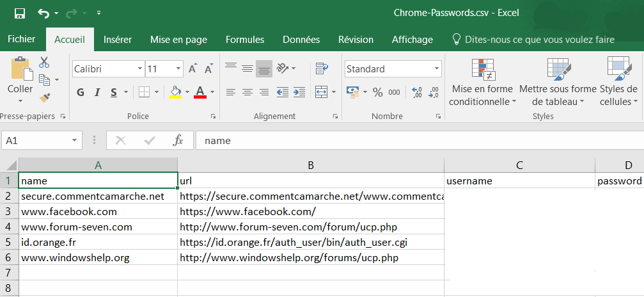Increase the font size

[x=192, y=68]
